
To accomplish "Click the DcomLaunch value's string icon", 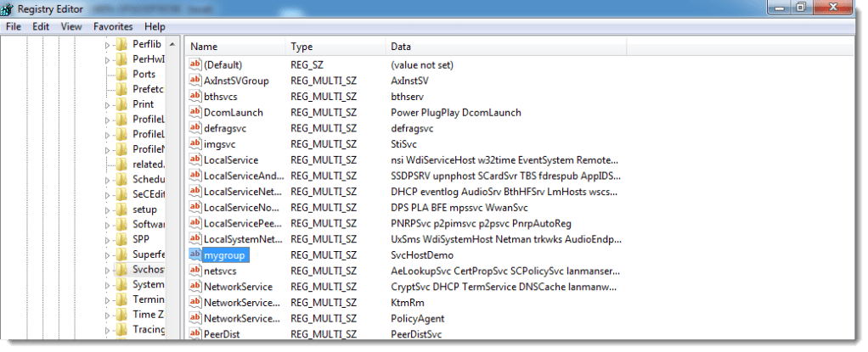I will tap(194, 112).
